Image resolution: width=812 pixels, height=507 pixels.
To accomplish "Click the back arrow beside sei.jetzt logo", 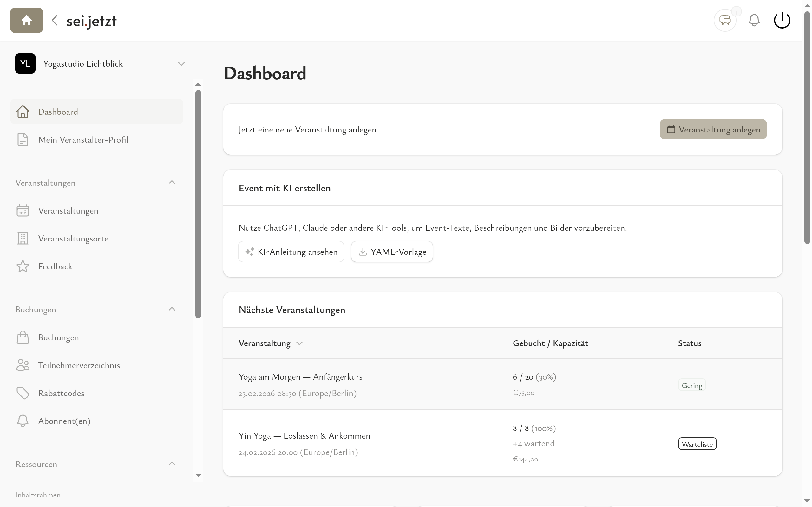I will tap(55, 21).
